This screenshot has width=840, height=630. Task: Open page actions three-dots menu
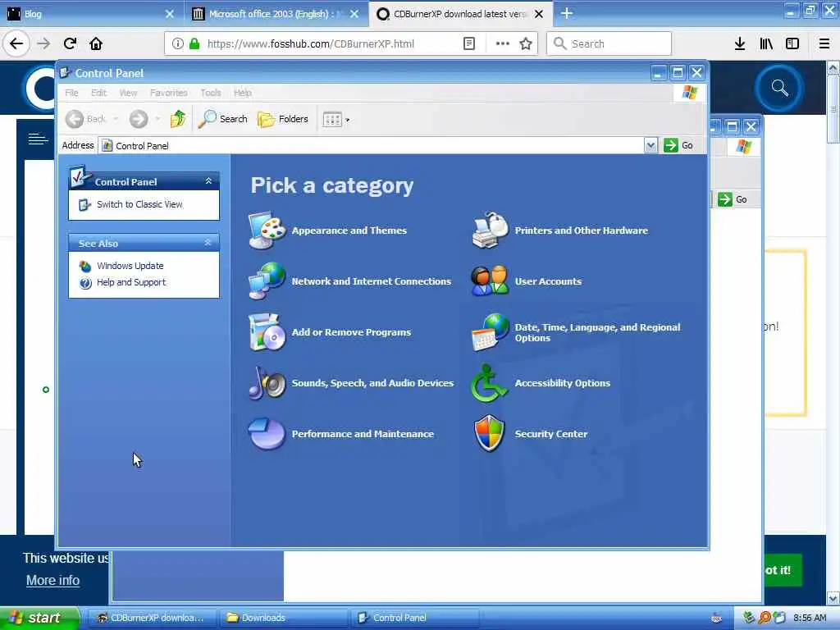(x=502, y=43)
